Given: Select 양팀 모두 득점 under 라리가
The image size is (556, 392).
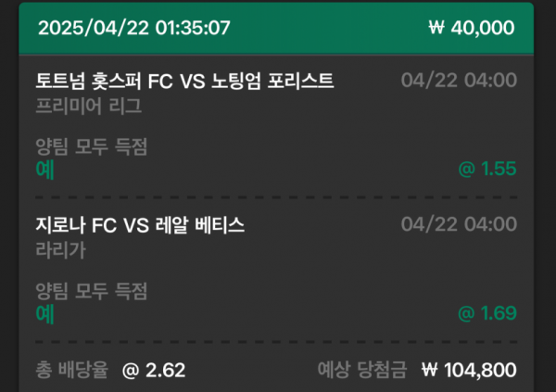Looking at the screenshot, I should pyautogui.click(x=91, y=291).
